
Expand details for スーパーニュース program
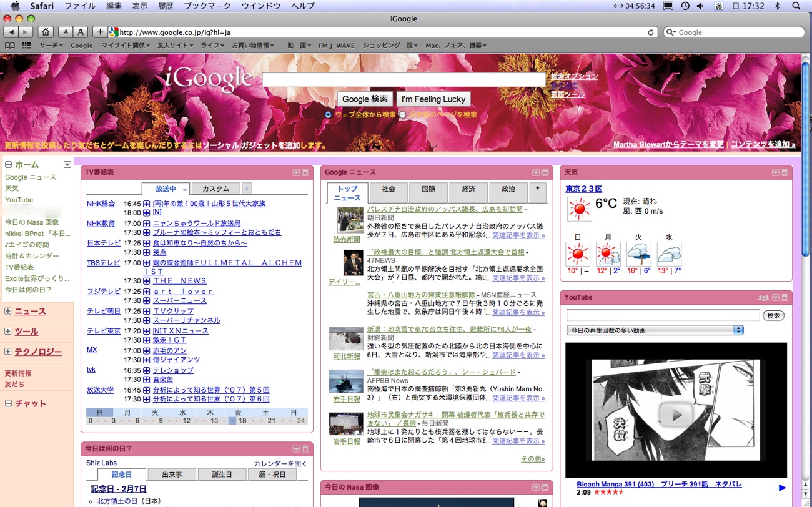coord(147,300)
